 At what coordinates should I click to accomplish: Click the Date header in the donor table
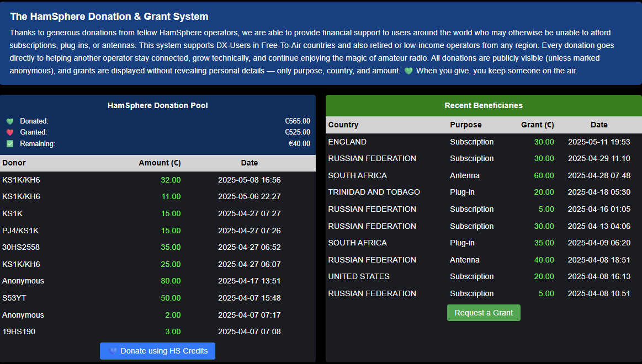tap(250, 163)
